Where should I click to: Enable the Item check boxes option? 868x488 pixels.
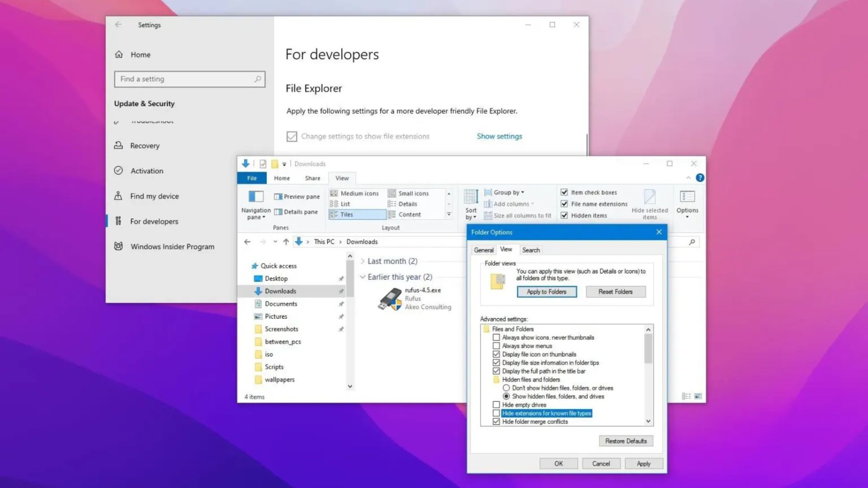564,192
